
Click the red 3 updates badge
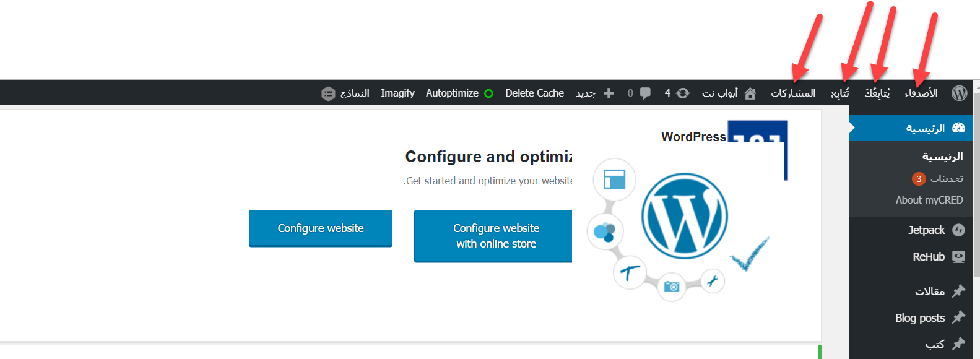[x=919, y=179]
